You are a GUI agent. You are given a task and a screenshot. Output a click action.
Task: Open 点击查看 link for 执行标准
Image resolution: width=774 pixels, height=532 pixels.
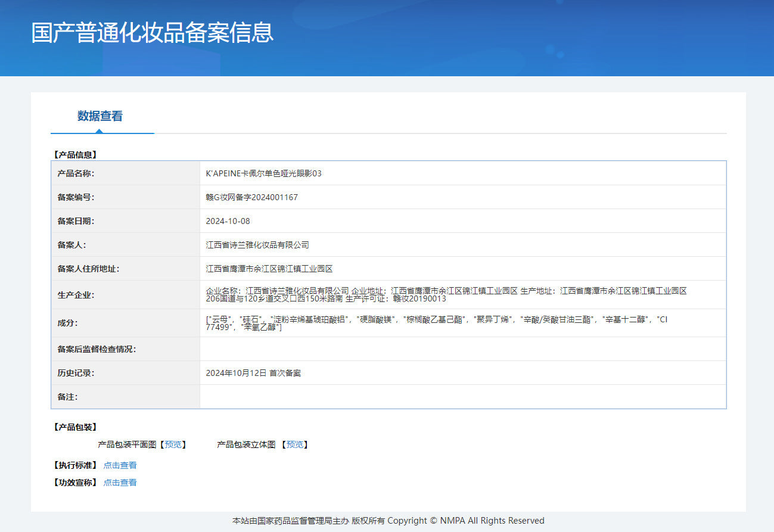(x=120, y=465)
